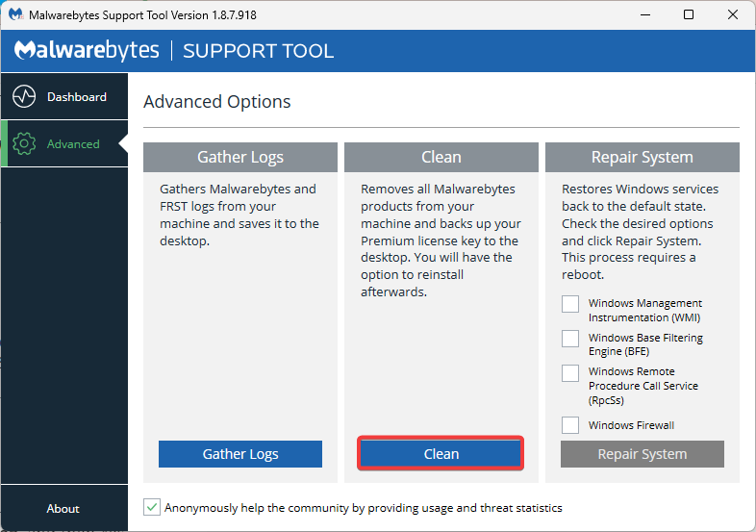This screenshot has height=532, width=756.
Task: Click the Advanced gear icon in sidebar
Action: pyautogui.click(x=24, y=143)
